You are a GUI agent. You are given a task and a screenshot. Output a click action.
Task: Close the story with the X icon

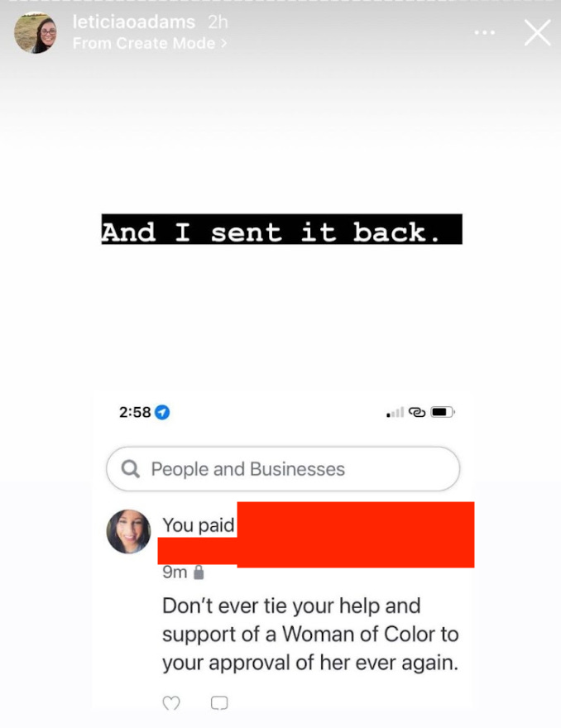537,32
